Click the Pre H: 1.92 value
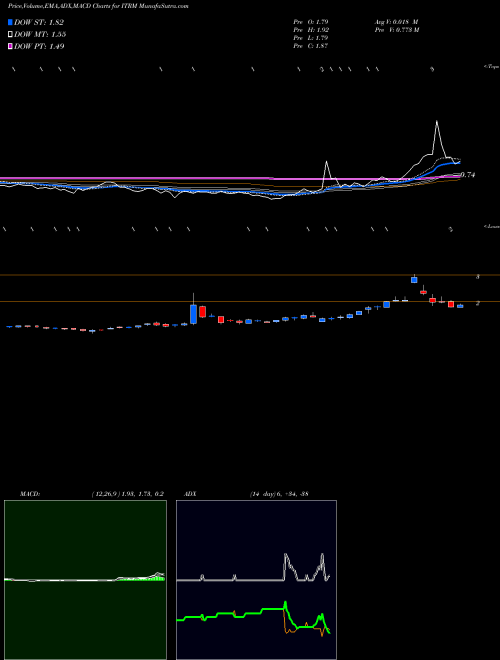 click(311, 30)
